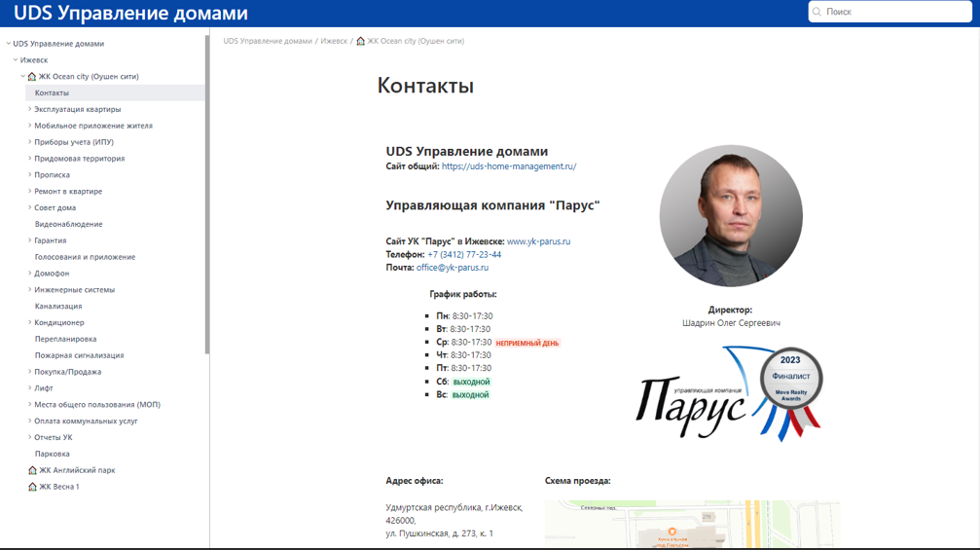Screen dimensions: 980x550
Task: Expand the Покупка/Продажа chevron
Action: click(29, 371)
